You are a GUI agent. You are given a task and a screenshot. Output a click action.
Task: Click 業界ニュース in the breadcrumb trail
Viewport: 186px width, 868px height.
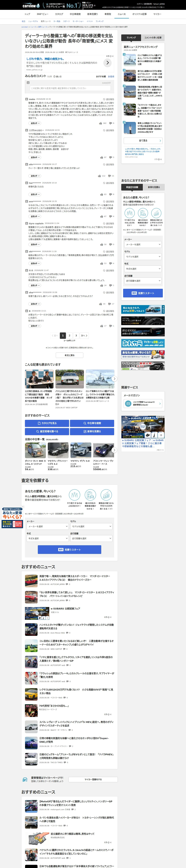[43, 27]
